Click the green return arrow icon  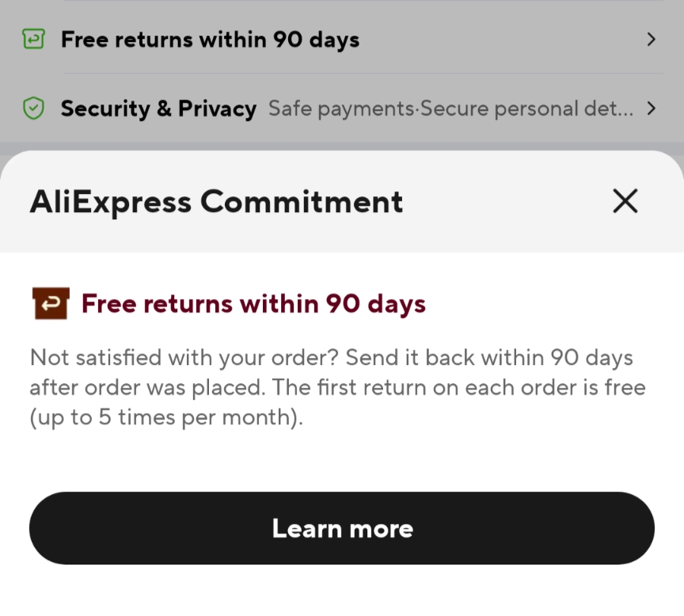coord(33,39)
